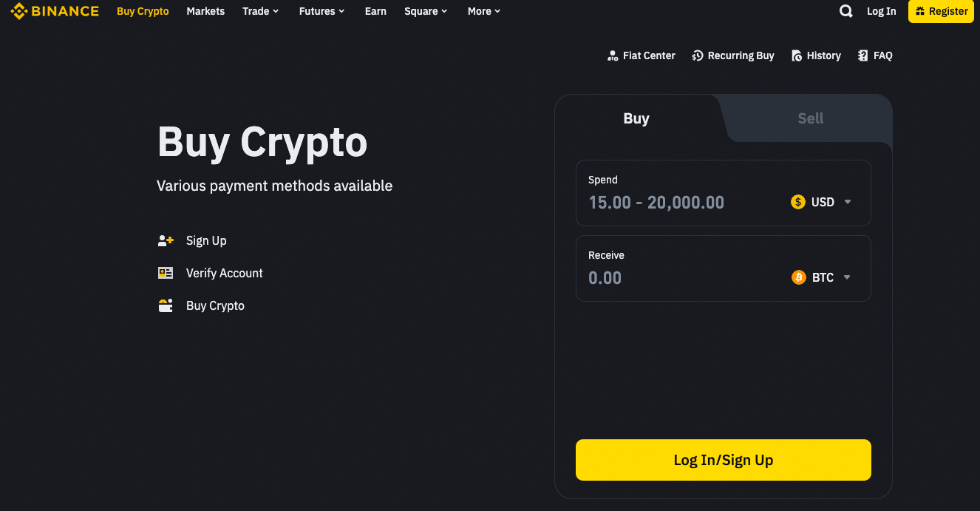Click the History icon
Screen dimensions: 980x511
(796, 55)
